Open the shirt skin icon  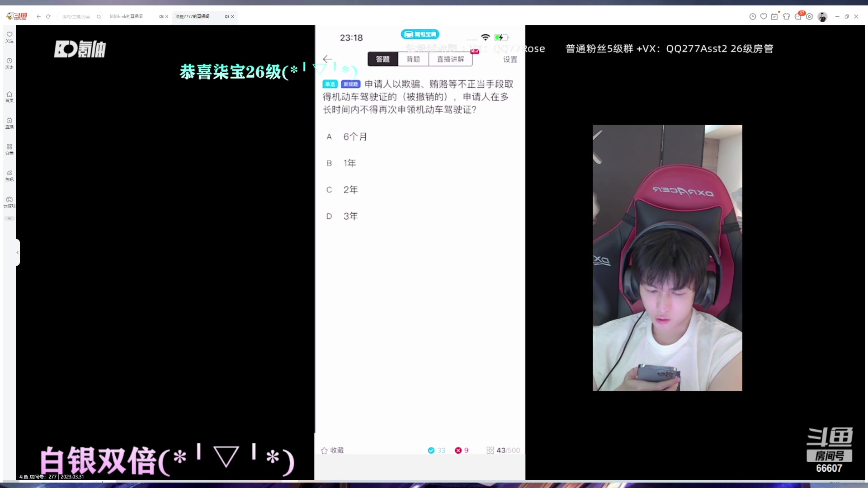tap(786, 17)
